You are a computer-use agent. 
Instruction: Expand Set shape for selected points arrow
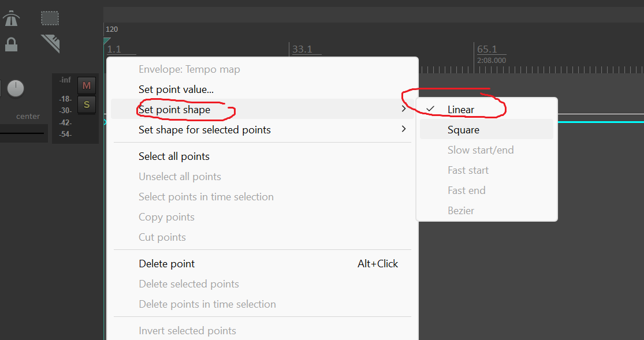(404, 129)
